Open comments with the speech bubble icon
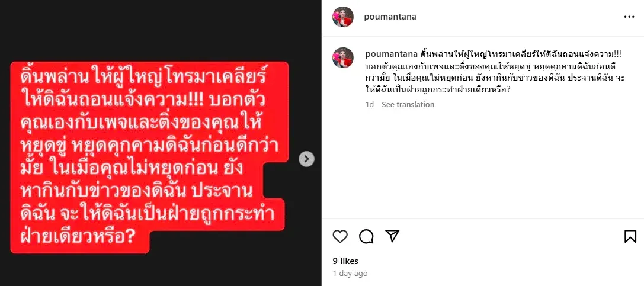This screenshot has height=286, width=644. [x=366, y=236]
